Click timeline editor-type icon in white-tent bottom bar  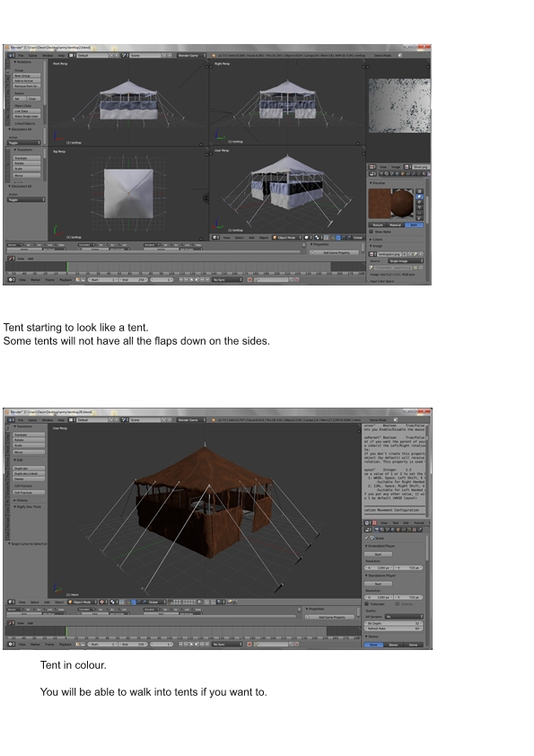pos(12,279)
